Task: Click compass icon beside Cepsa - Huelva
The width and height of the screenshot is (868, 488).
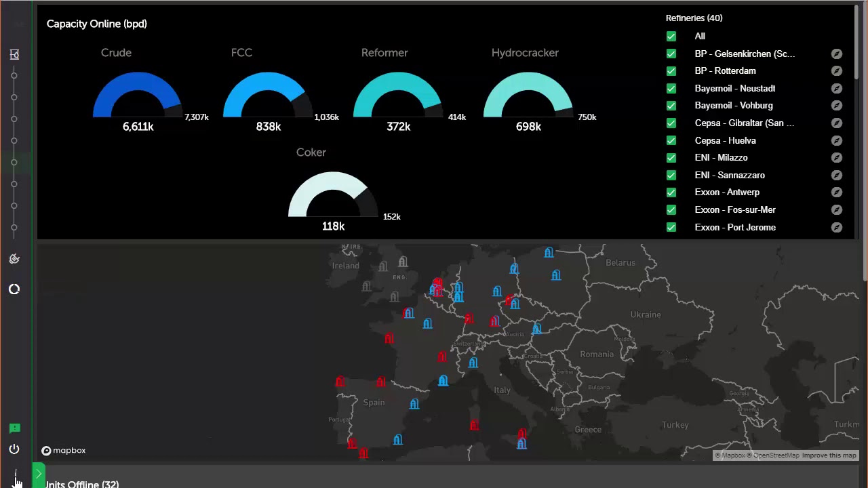Action: [837, 140]
